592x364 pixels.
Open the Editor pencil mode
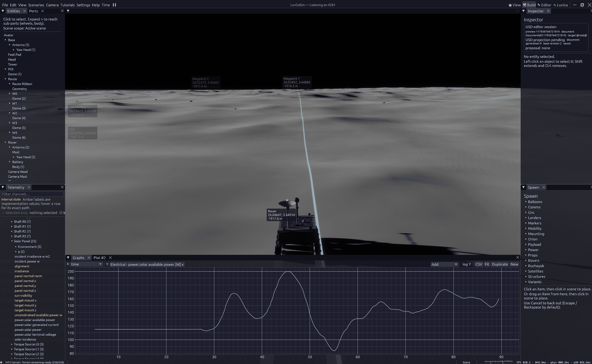pyautogui.click(x=544, y=5)
